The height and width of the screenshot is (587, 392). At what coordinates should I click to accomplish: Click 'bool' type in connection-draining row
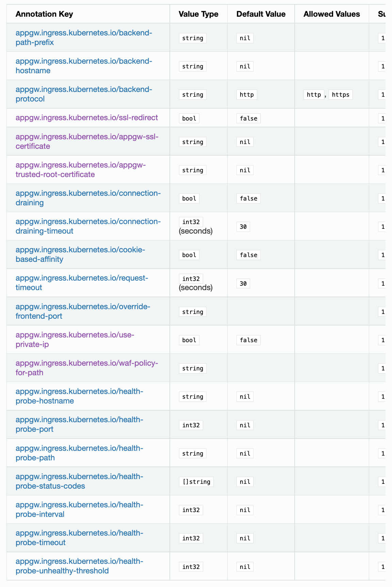point(189,199)
